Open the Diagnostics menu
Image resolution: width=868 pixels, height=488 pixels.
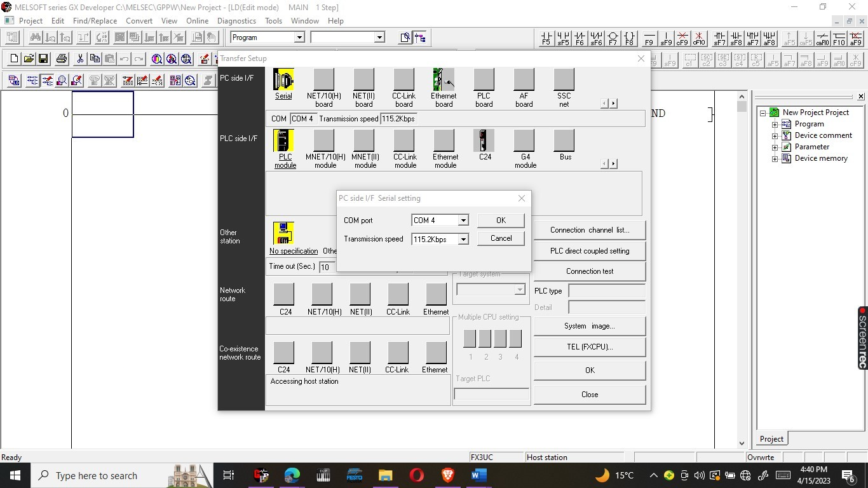coord(236,21)
